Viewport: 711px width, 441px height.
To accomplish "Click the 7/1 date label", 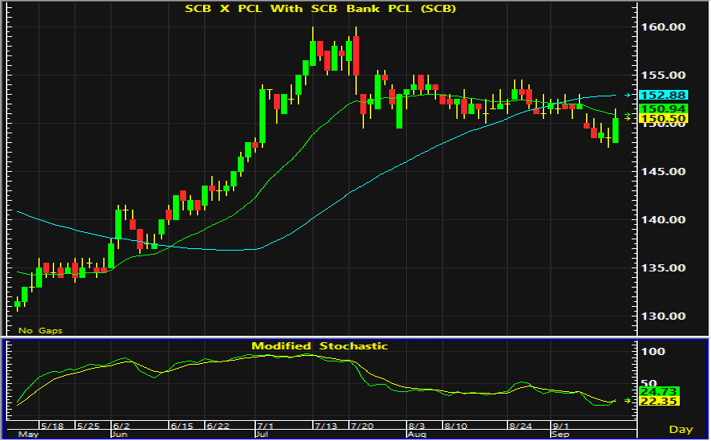I will point(265,426).
